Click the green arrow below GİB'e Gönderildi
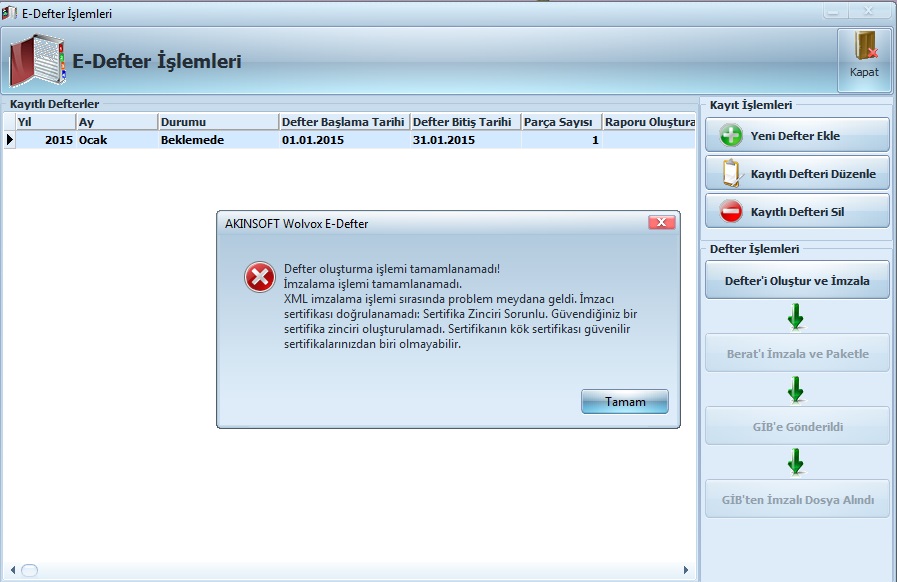 tap(796, 462)
